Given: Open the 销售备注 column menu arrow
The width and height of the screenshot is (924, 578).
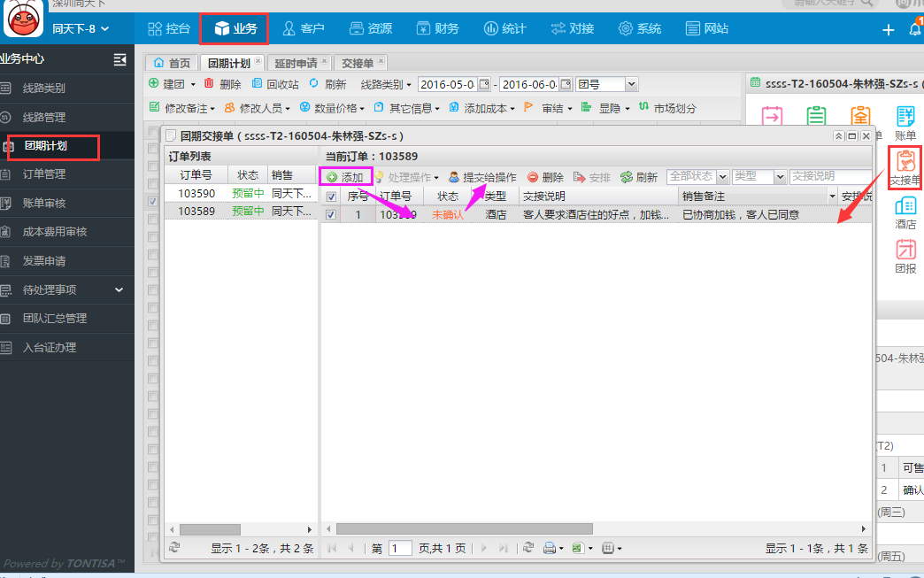Looking at the screenshot, I should click(x=832, y=197).
